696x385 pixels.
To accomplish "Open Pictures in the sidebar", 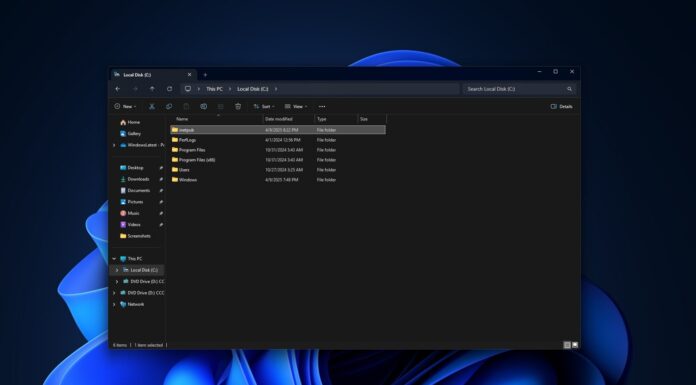I will point(135,202).
